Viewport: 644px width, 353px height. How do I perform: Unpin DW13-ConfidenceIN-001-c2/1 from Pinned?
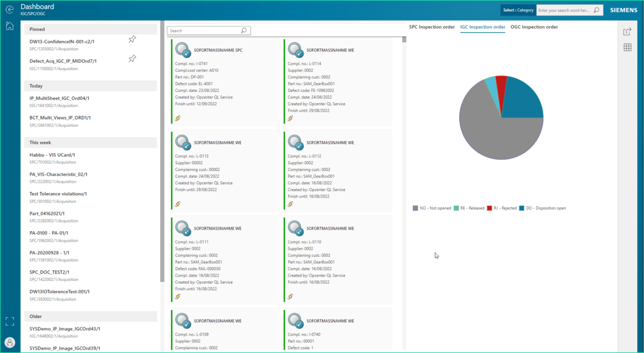click(x=132, y=39)
